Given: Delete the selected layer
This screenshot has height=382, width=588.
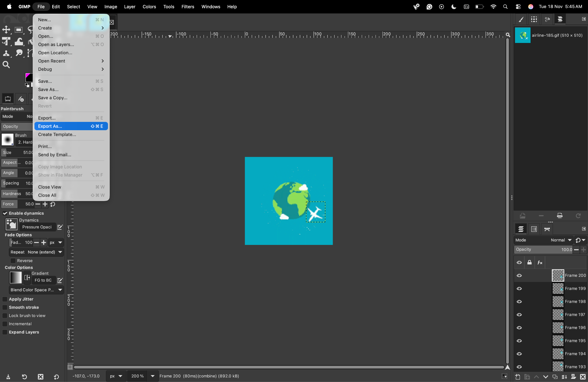Looking at the screenshot, I should point(583,377).
